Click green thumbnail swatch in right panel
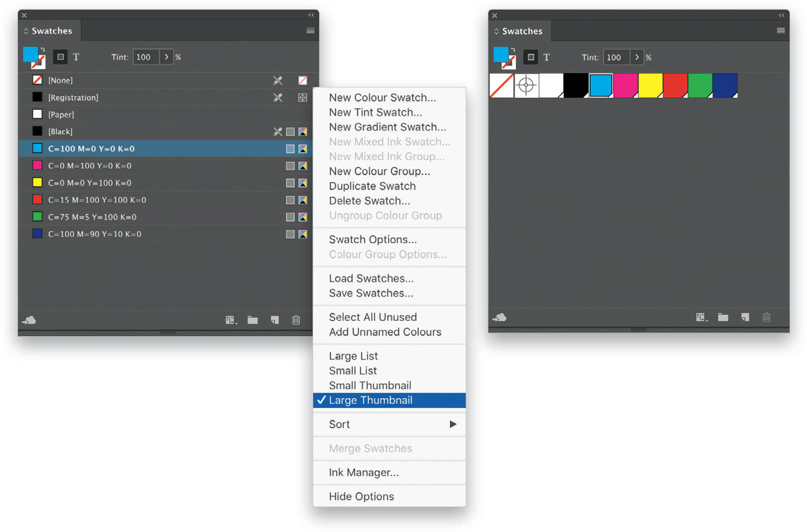 [x=700, y=85]
